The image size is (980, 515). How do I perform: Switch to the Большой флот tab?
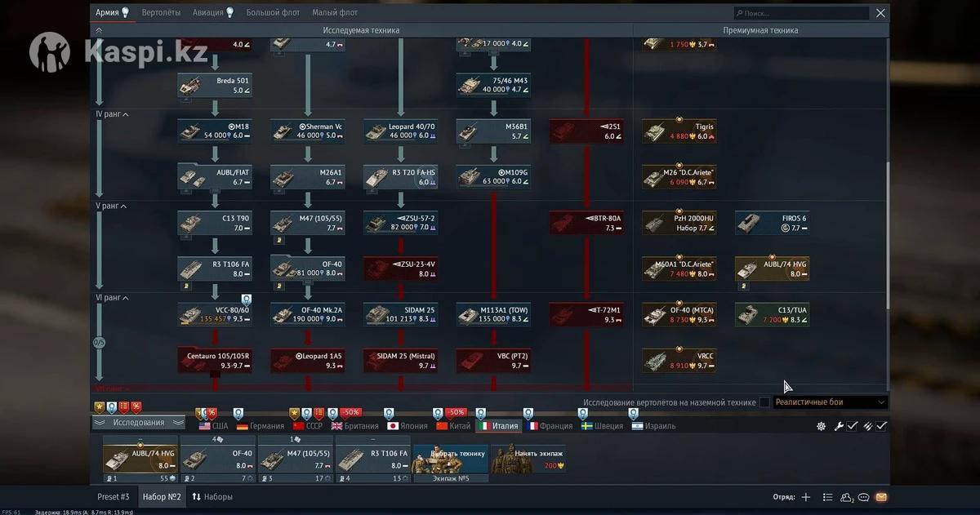274,13
